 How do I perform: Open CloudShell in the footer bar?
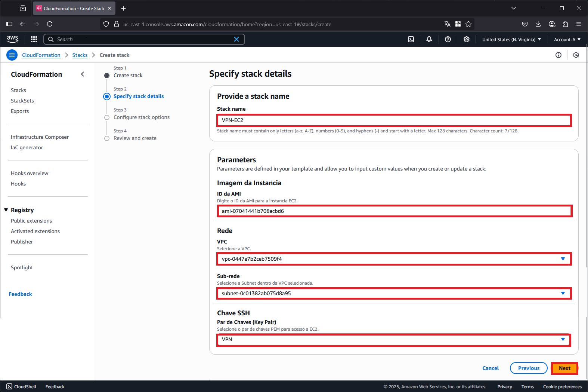21,386
